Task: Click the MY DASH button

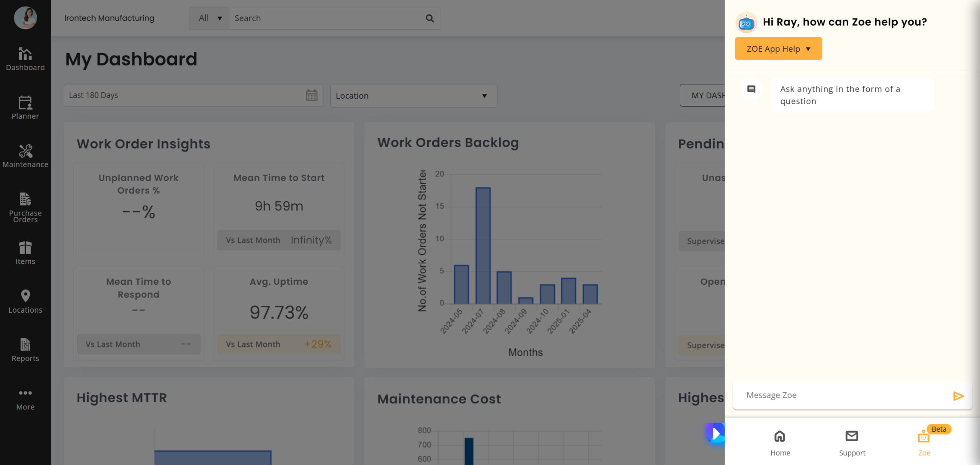Action: [x=703, y=96]
